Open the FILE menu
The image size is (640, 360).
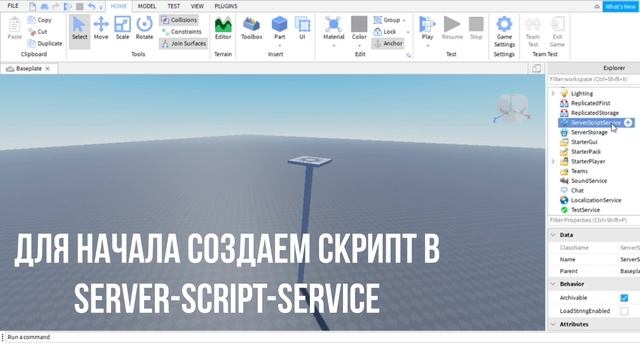[13, 6]
